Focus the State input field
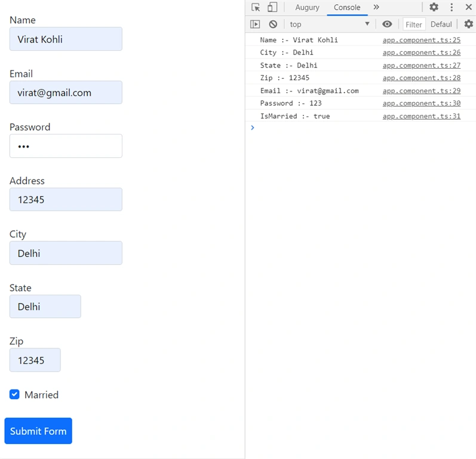This screenshot has width=476, height=459. click(x=45, y=306)
